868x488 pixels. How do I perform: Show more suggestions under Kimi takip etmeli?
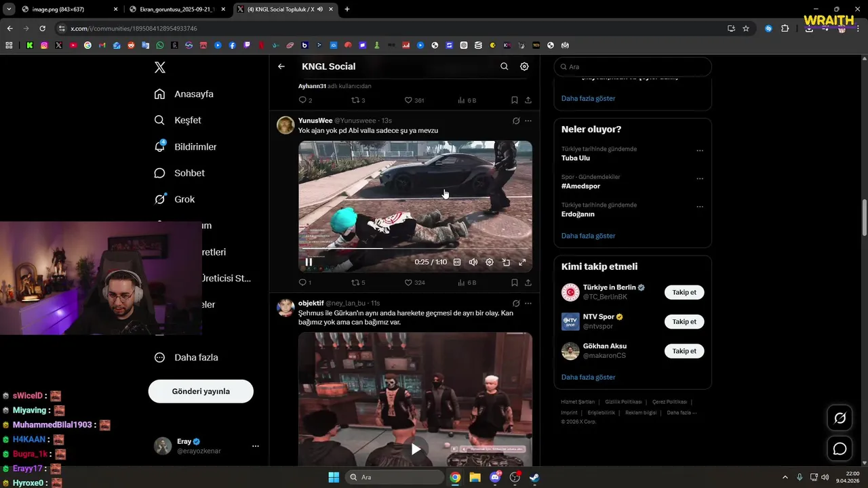coord(588,377)
